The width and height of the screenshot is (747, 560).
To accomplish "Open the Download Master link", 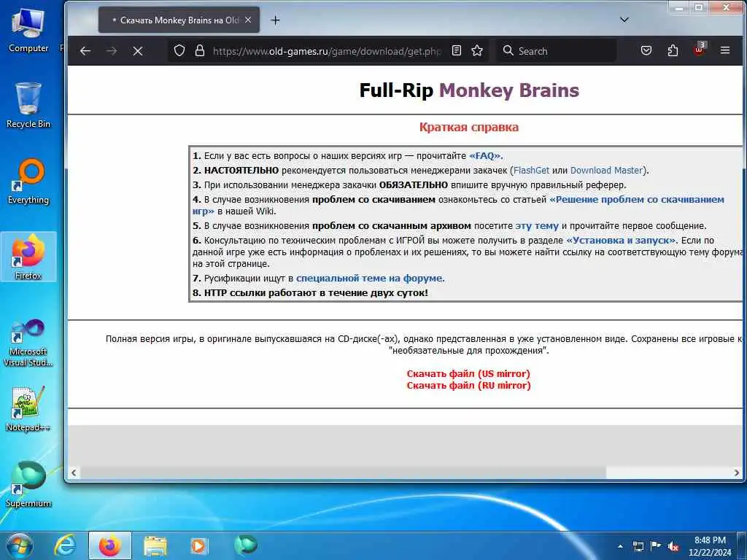I will (x=606, y=171).
